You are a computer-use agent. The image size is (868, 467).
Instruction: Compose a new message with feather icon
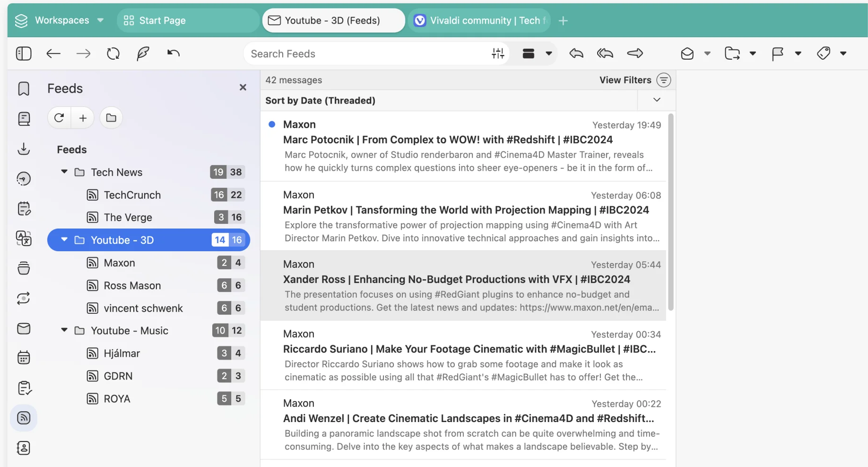143,53
